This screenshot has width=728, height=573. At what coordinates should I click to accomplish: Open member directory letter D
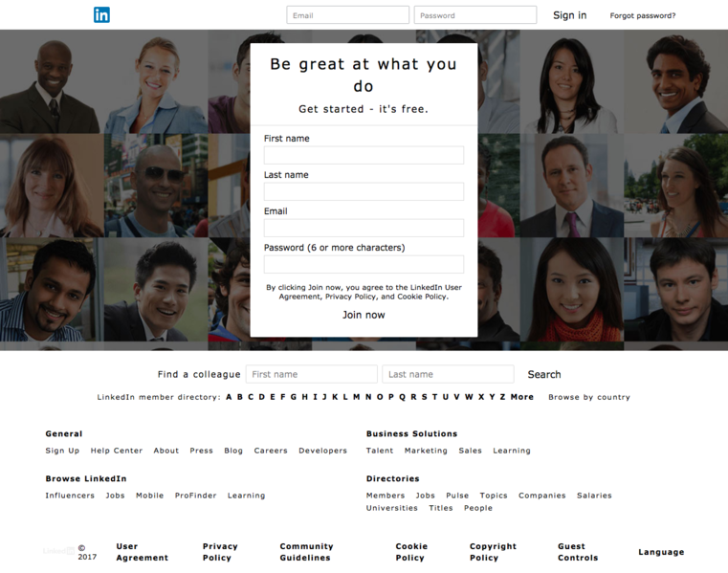tap(262, 397)
